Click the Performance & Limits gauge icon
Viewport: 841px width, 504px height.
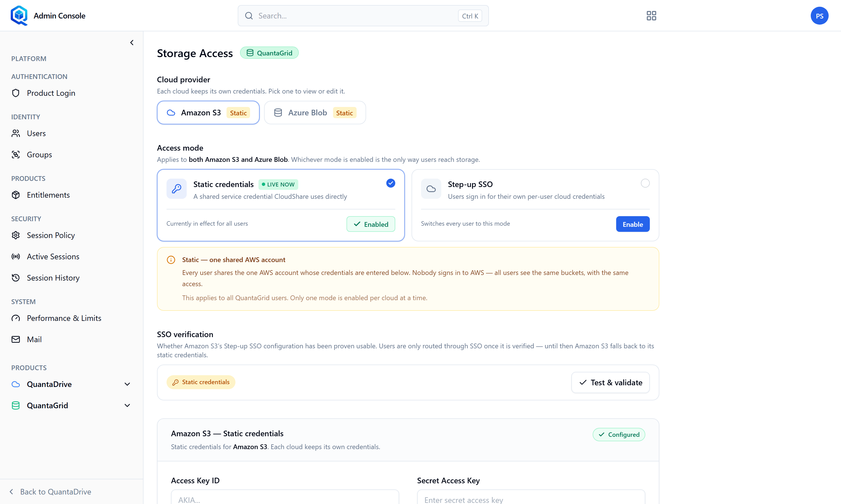pos(16,318)
